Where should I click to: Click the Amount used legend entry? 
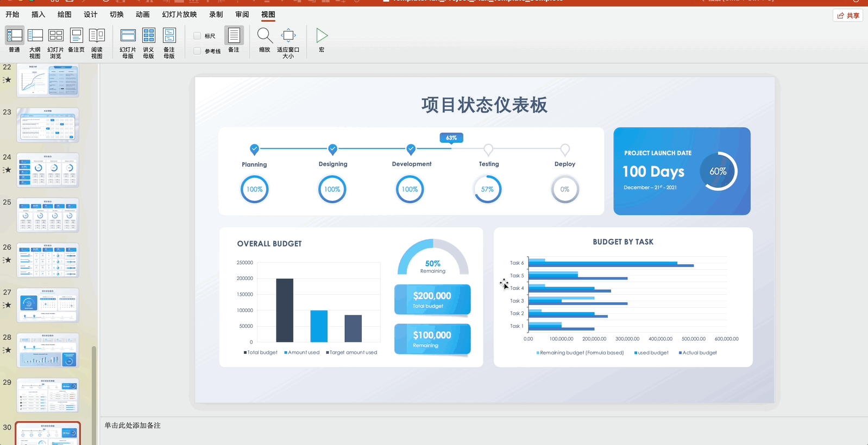(x=302, y=353)
